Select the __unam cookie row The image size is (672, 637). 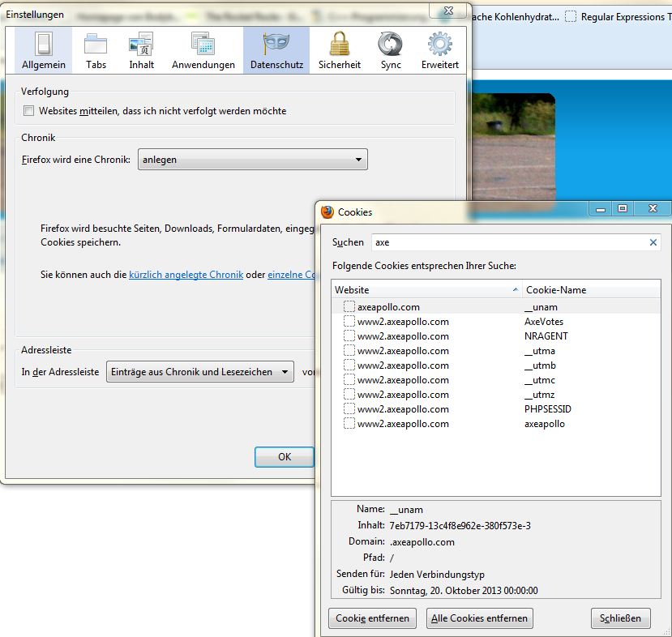click(496, 306)
